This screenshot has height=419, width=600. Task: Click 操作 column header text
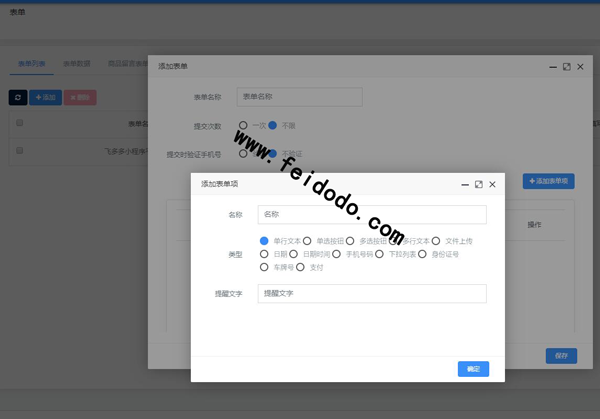pyautogui.click(x=534, y=225)
